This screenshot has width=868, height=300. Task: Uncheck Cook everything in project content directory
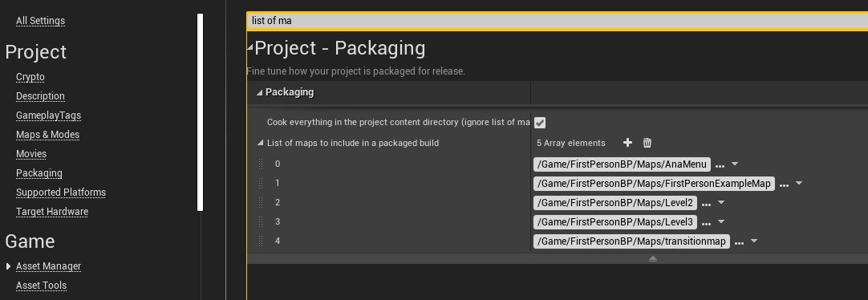[540, 123]
